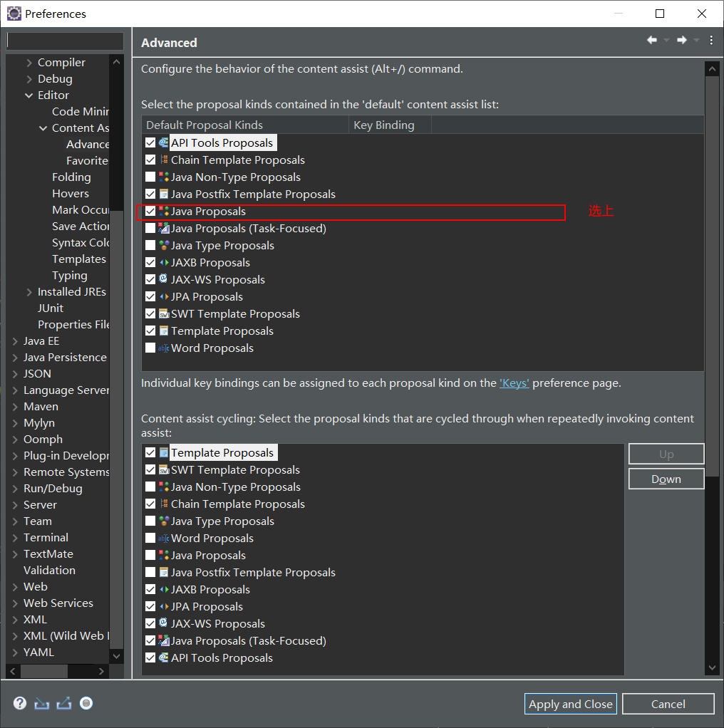Click the tree's vertical scrollbar down arrow

[117, 656]
